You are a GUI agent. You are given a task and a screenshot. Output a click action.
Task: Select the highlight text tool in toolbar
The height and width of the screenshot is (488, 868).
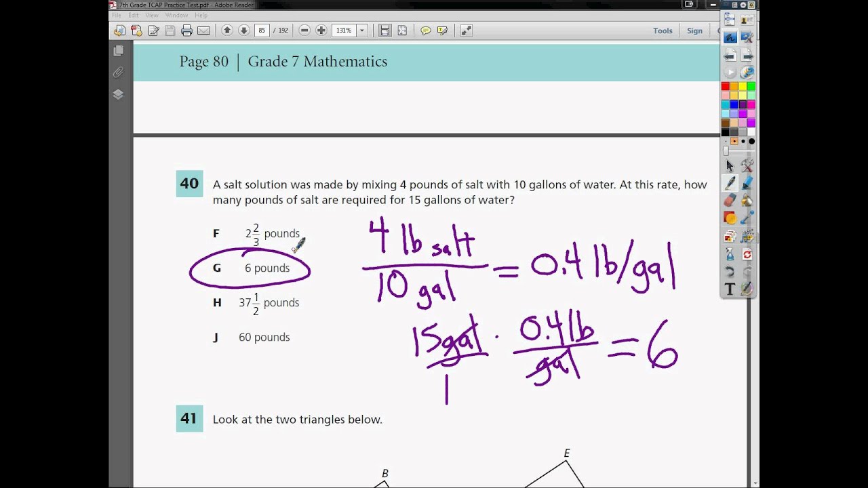point(443,30)
